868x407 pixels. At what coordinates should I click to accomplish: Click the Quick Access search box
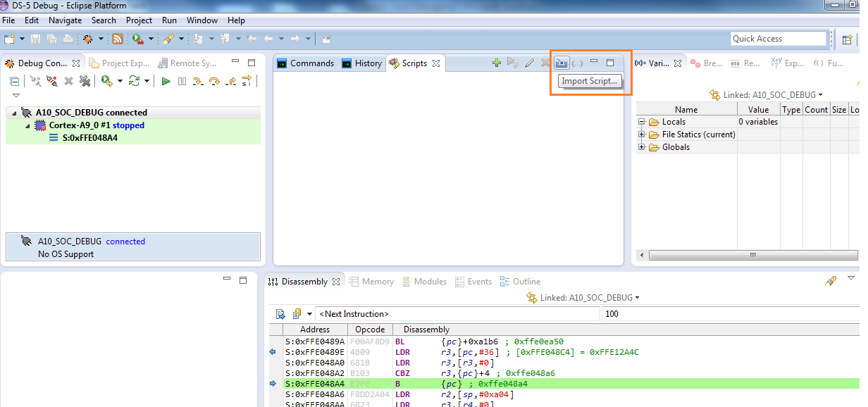(x=778, y=39)
